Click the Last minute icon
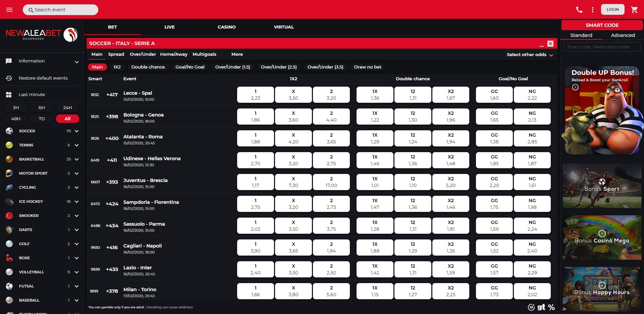Screen dimensions: 644x314 [x=9, y=95]
